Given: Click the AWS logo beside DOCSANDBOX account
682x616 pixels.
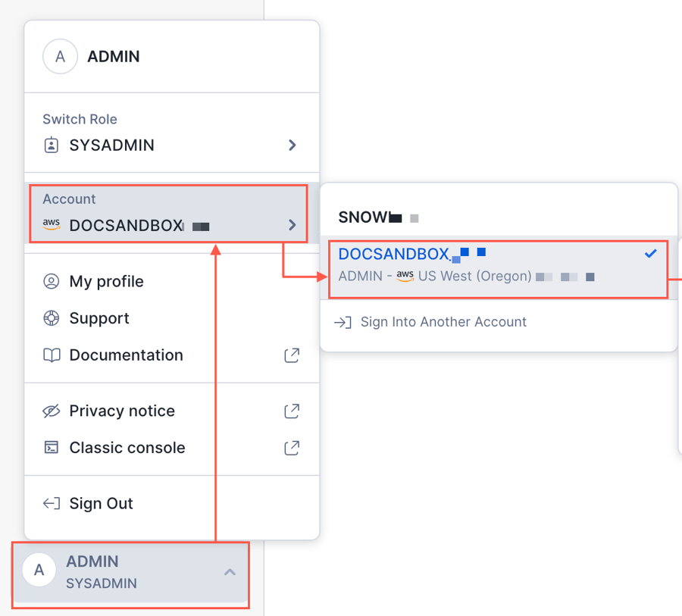Looking at the screenshot, I should [51, 225].
